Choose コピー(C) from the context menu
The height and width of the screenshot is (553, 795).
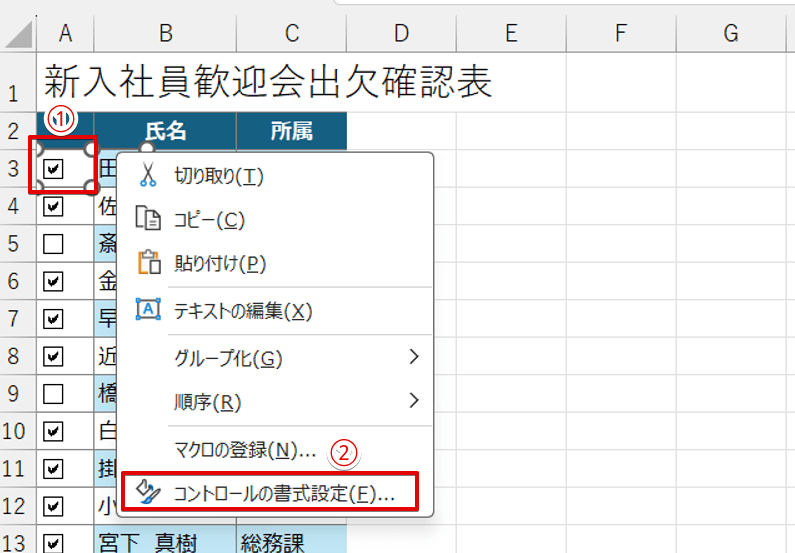tap(275, 219)
